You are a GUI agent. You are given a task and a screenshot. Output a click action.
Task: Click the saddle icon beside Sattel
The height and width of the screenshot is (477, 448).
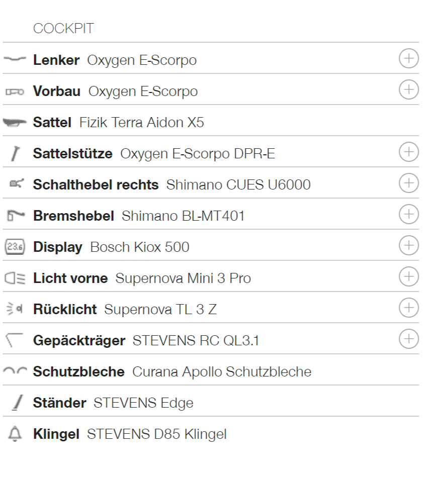(x=15, y=122)
